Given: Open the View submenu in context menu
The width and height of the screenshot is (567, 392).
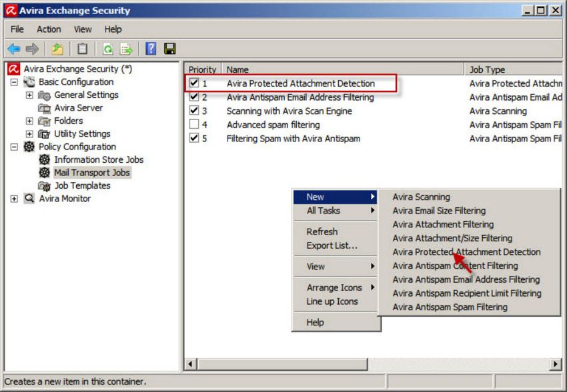Looking at the screenshot, I should coord(336,267).
